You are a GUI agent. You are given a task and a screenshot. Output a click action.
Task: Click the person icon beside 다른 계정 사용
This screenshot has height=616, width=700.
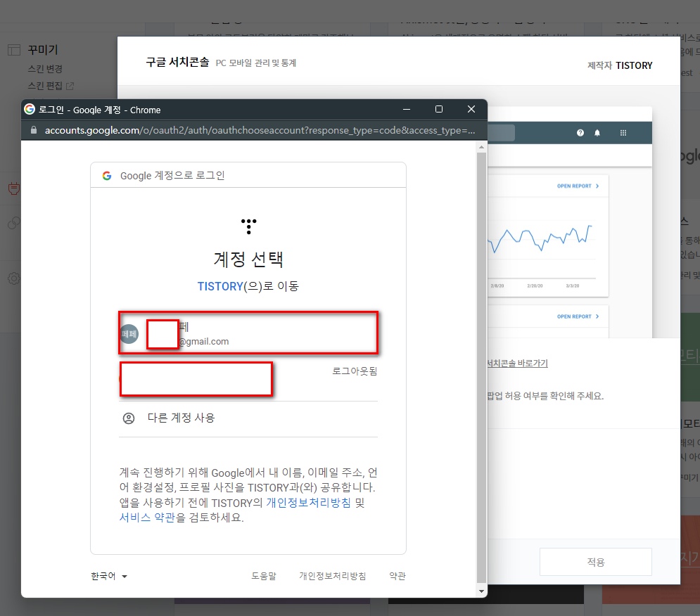point(129,418)
